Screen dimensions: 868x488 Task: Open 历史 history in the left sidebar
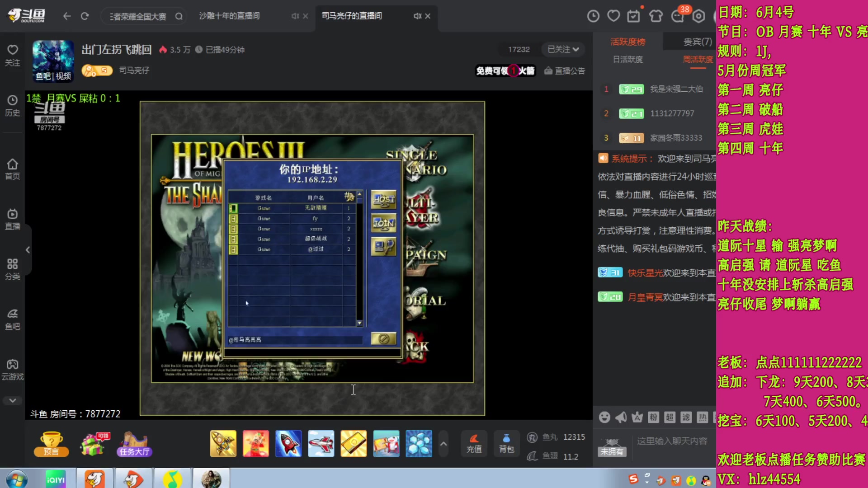pyautogui.click(x=13, y=106)
